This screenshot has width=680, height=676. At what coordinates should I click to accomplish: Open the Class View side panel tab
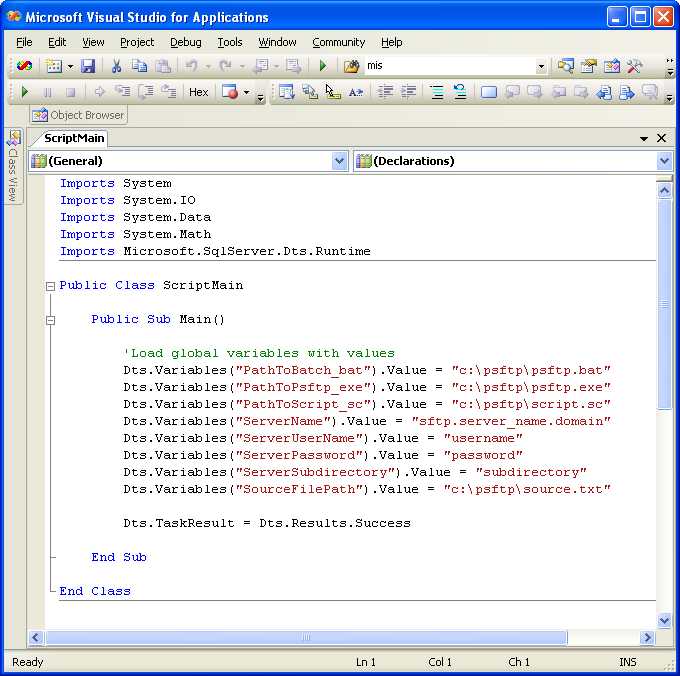(x=13, y=166)
